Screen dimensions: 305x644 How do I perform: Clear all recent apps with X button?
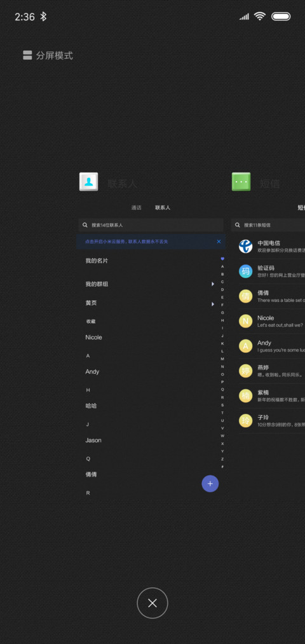click(152, 603)
